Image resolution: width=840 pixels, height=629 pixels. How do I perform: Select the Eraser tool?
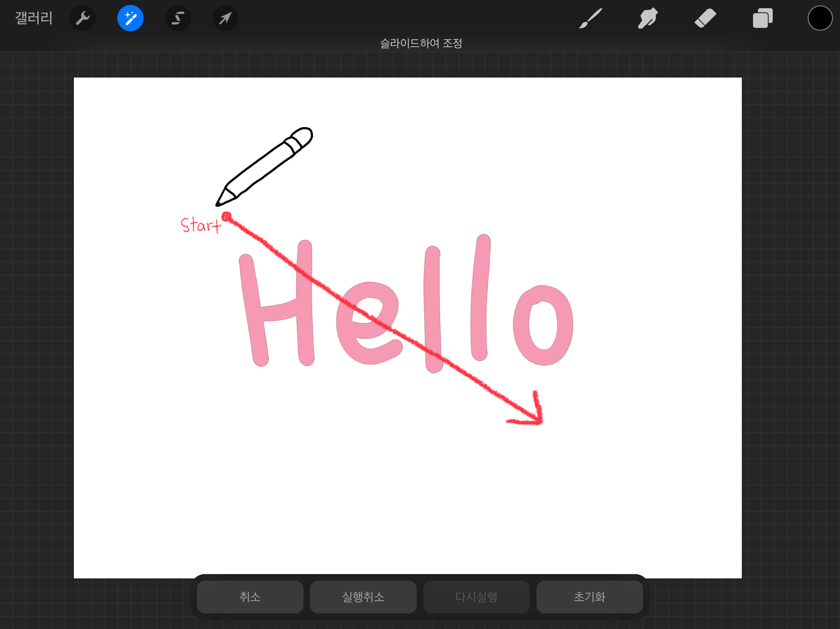click(x=705, y=18)
